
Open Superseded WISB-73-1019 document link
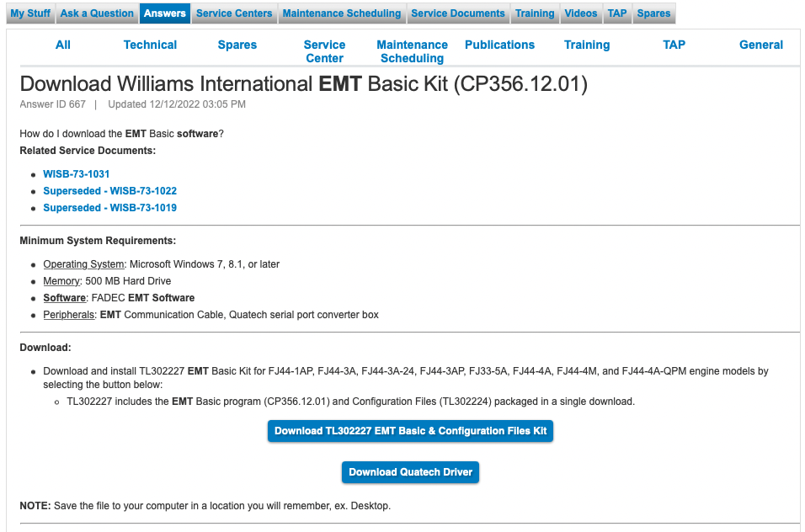[x=109, y=208]
